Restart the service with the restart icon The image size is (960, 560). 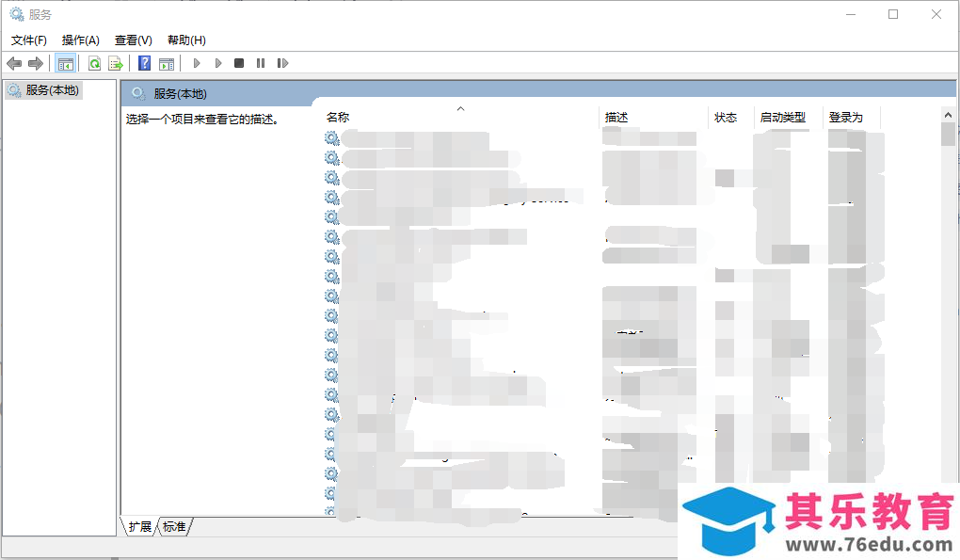282,63
